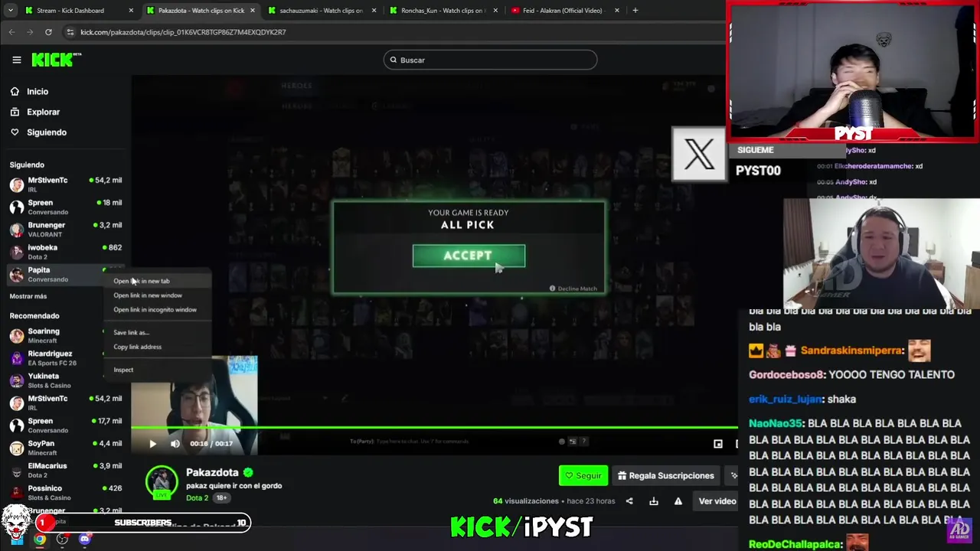The image size is (980, 551).
Task: Click Decline Match in the clip
Action: pos(573,289)
